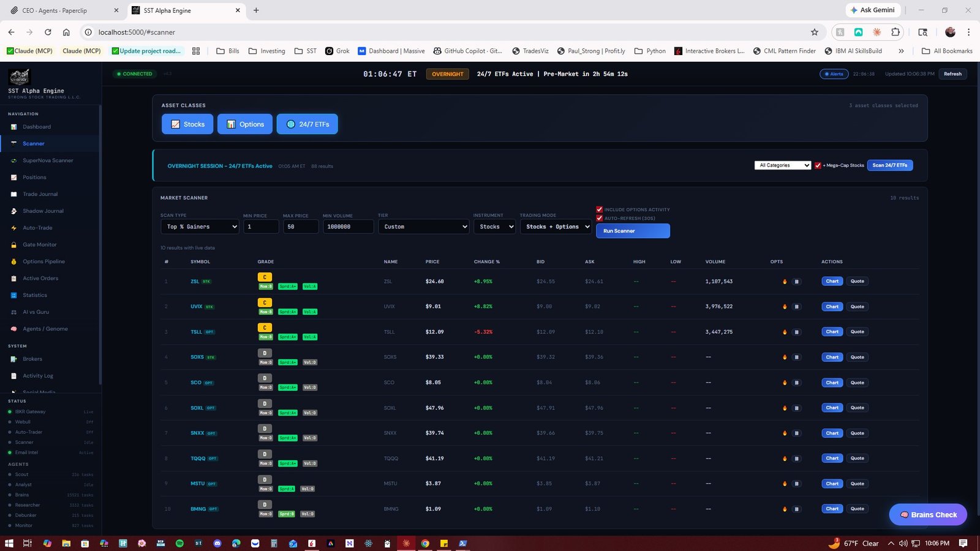Uncheck the Mega-Cap Stocks checkbox
Viewport: 980px width, 551px height.
click(818, 165)
